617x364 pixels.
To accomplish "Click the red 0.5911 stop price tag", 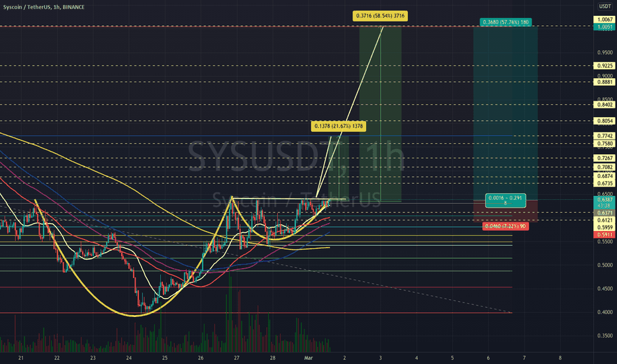I will click(x=605, y=235).
